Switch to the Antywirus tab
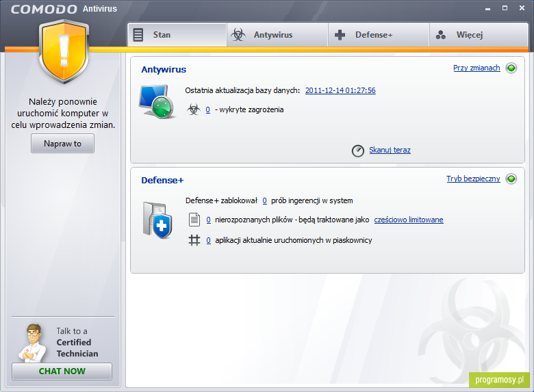The image size is (534, 392). coord(277,35)
